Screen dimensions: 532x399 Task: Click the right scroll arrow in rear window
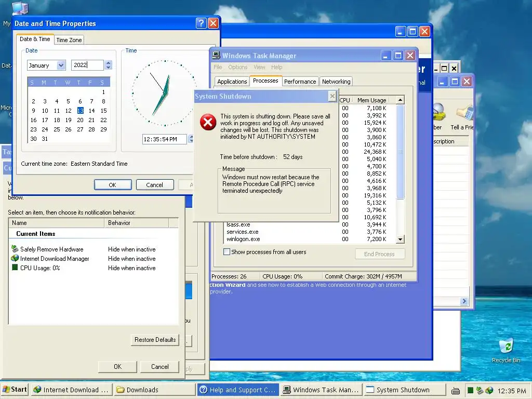click(x=464, y=301)
